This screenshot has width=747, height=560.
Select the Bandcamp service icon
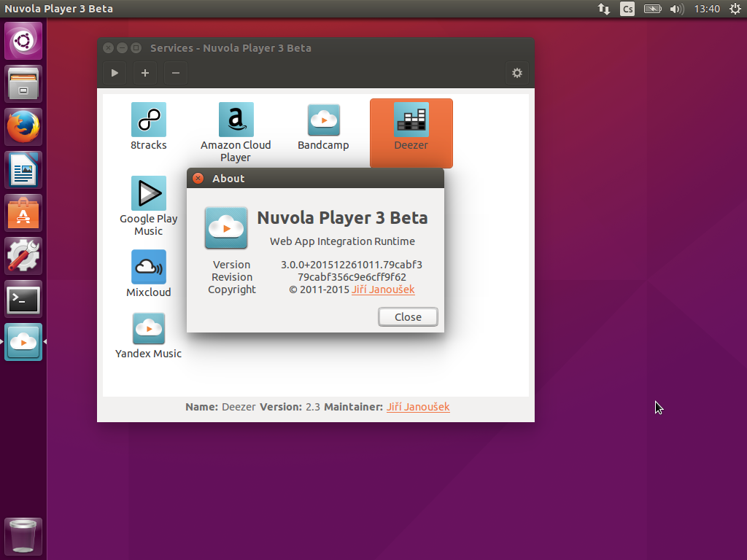[323, 120]
